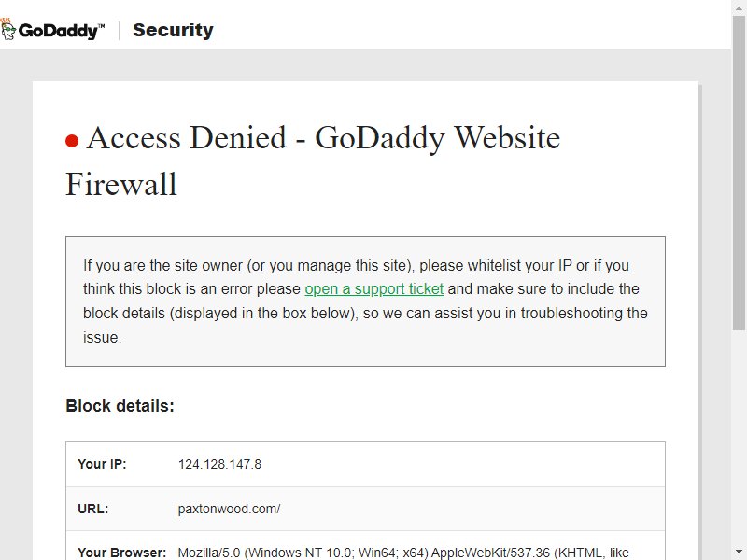Viewport: 747px width, 560px height.
Task: Click the blocked URL paxtonwood.com/
Action: click(229, 509)
